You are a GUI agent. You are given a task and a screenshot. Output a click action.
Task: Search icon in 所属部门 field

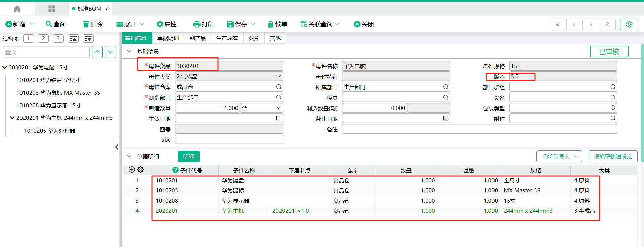coord(445,87)
